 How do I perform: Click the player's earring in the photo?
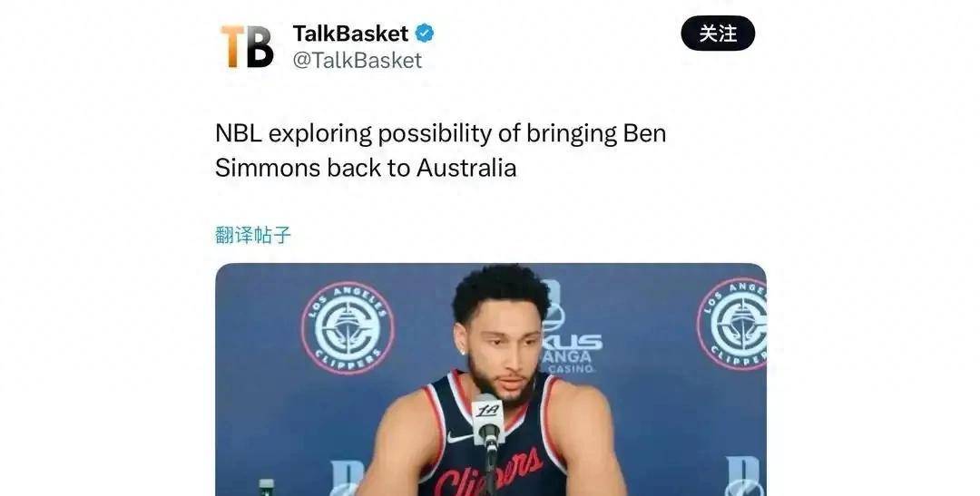pyautogui.click(x=463, y=352)
